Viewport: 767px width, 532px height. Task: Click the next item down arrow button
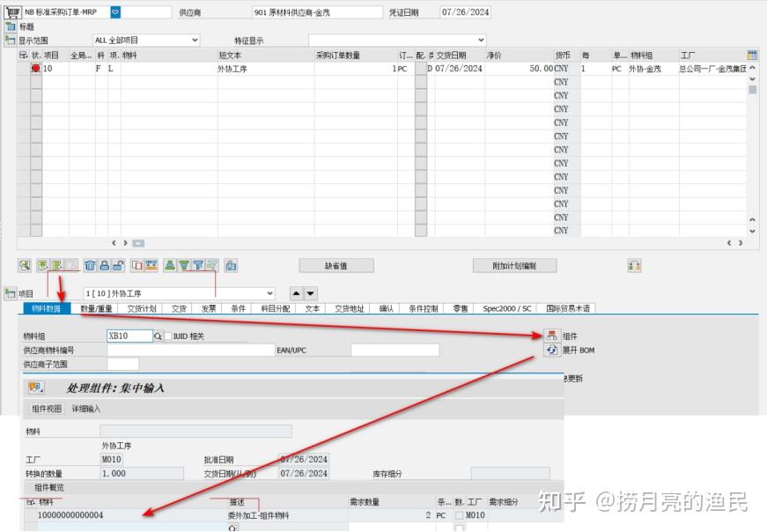coord(311,293)
